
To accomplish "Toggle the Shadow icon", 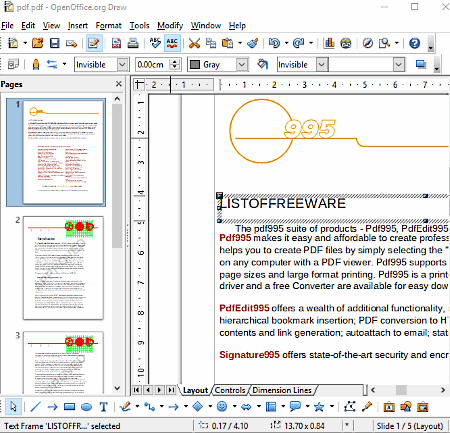I will click(x=421, y=64).
